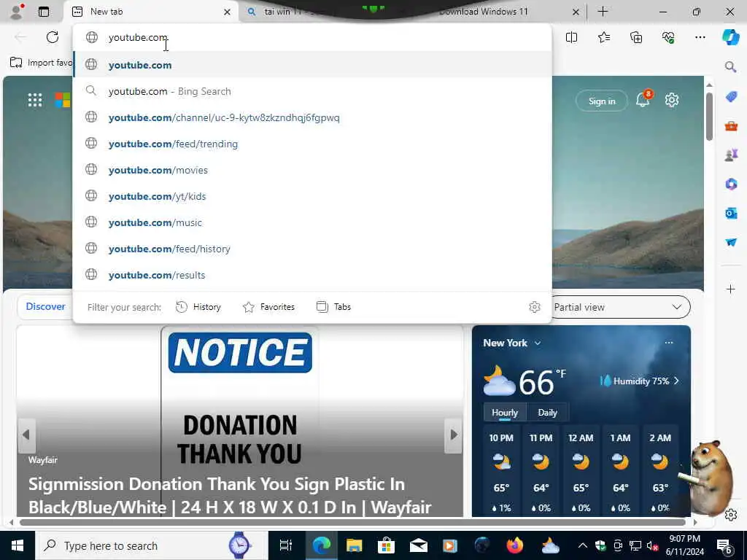Select the youtube.com top suggestion
The height and width of the screenshot is (560, 747).
tap(312, 65)
